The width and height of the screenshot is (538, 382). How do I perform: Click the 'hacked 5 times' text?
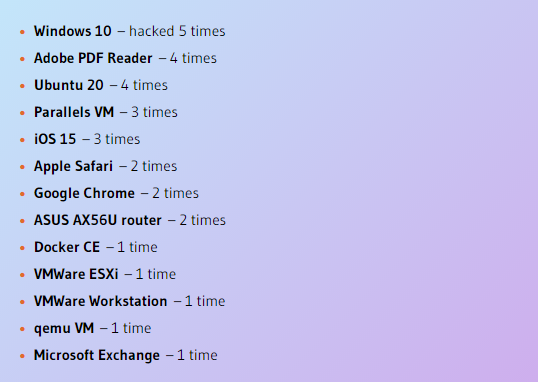click(x=177, y=31)
